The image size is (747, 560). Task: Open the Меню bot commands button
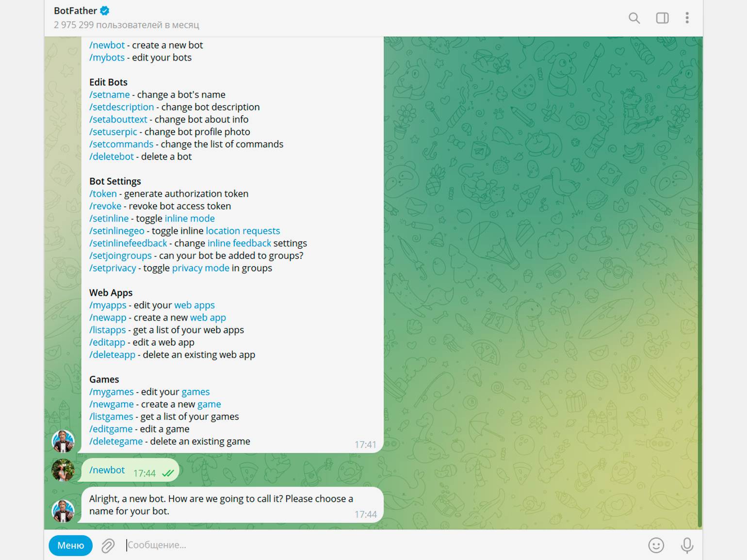coord(71,545)
